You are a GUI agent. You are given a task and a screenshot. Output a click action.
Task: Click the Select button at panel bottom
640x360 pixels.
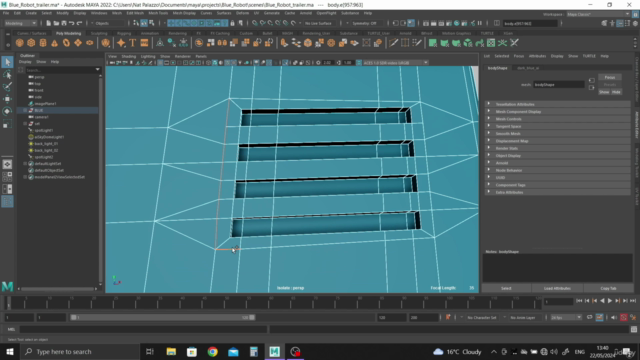click(506, 288)
